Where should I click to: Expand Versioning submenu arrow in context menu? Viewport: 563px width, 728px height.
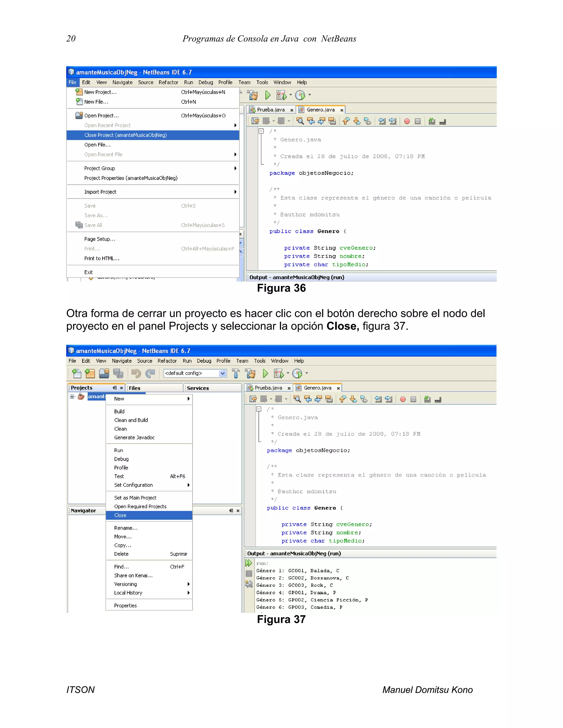click(x=189, y=584)
